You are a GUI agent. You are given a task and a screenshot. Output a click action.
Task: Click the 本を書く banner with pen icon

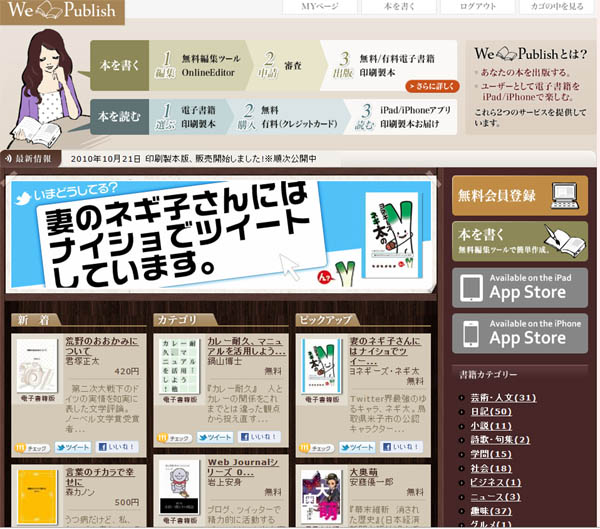(x=519, y=242)
